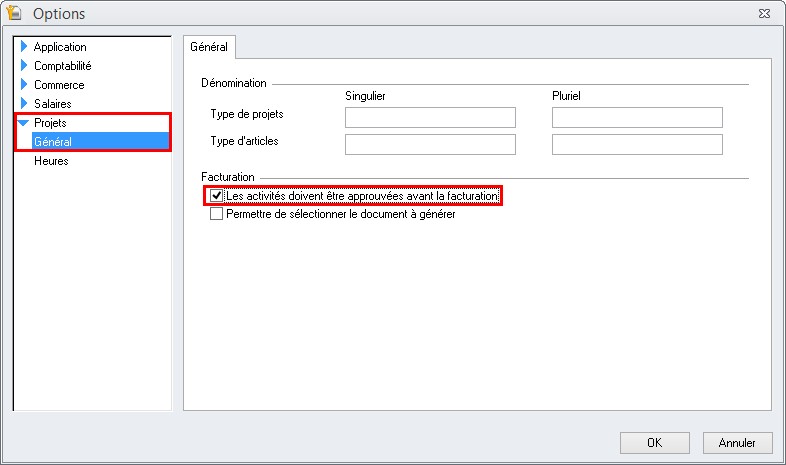Enable Permettre de sélectionner le document à générer

click(x=216, y=214)
